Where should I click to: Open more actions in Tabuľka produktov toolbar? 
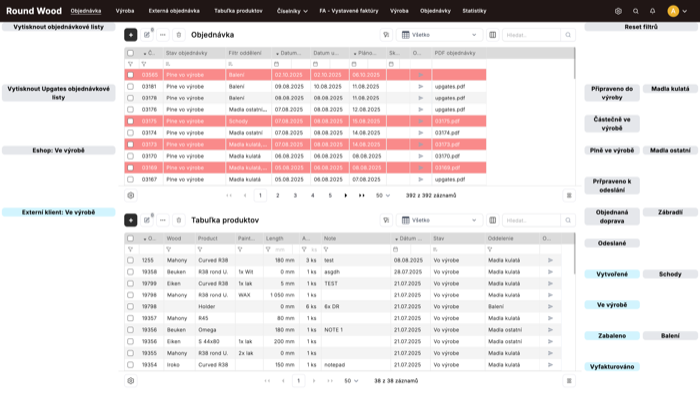pyautogui.click(x=162, y=220)
